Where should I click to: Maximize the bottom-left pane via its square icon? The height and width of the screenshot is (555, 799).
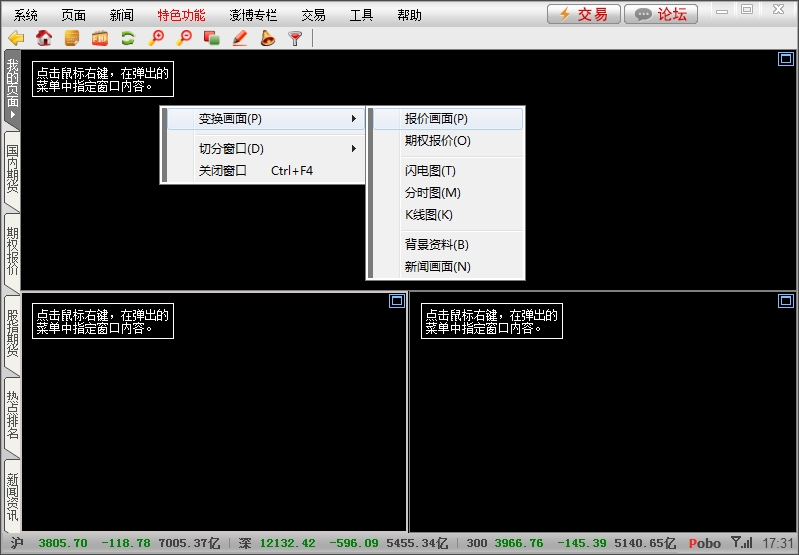[397, 301]
